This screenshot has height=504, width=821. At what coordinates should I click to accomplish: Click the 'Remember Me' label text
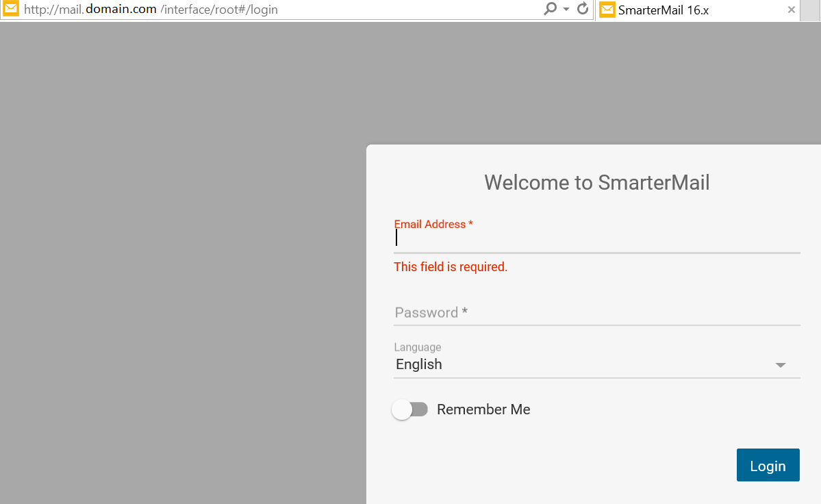(x=483, y=409)
